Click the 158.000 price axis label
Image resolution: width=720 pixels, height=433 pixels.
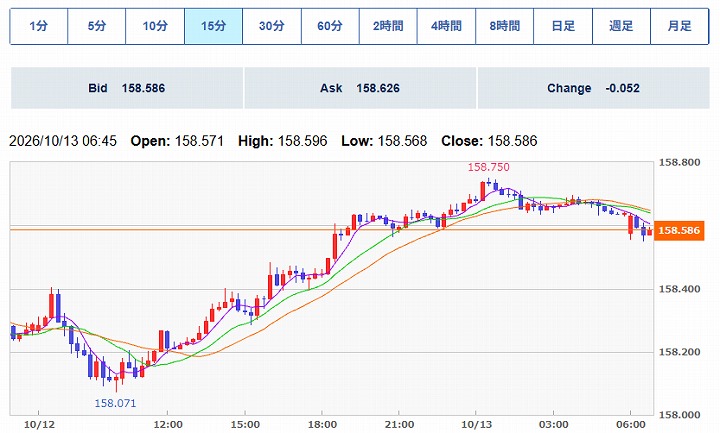coord(680,415)
